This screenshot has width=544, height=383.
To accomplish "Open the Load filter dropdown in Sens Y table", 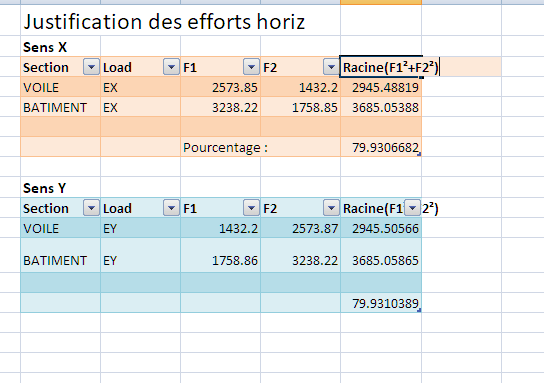I will (x=171, y=208).
